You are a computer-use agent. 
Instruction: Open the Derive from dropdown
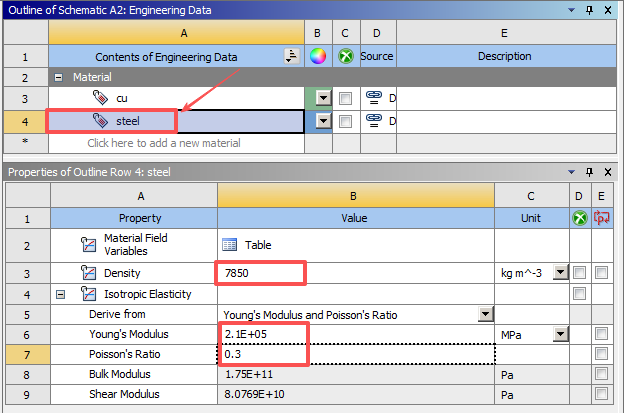[x=486, y=314]
